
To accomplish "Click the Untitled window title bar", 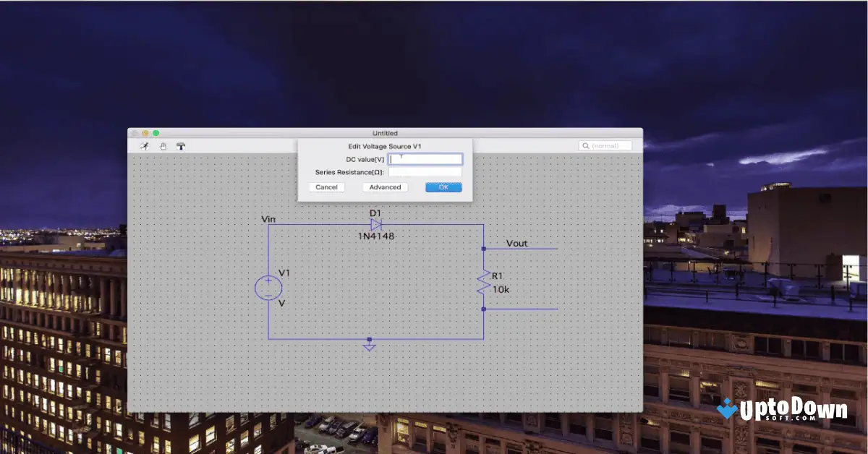I will click(385, 132).
